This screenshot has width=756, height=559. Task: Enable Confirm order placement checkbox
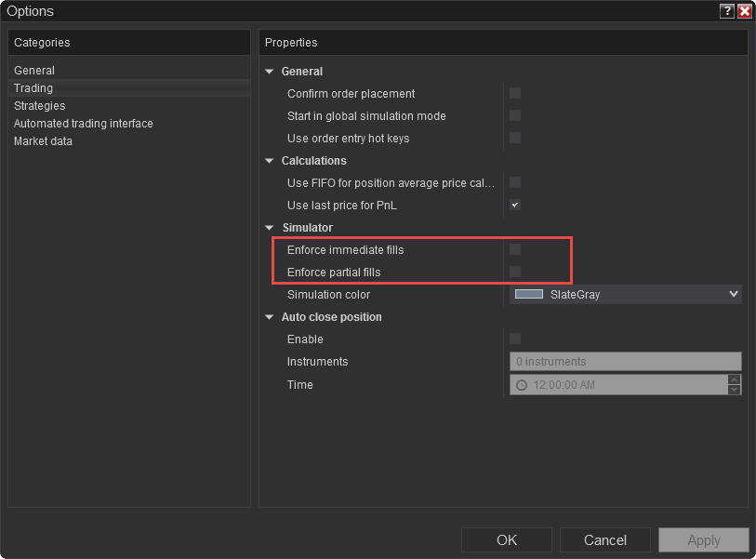click(x=515, y=93)
